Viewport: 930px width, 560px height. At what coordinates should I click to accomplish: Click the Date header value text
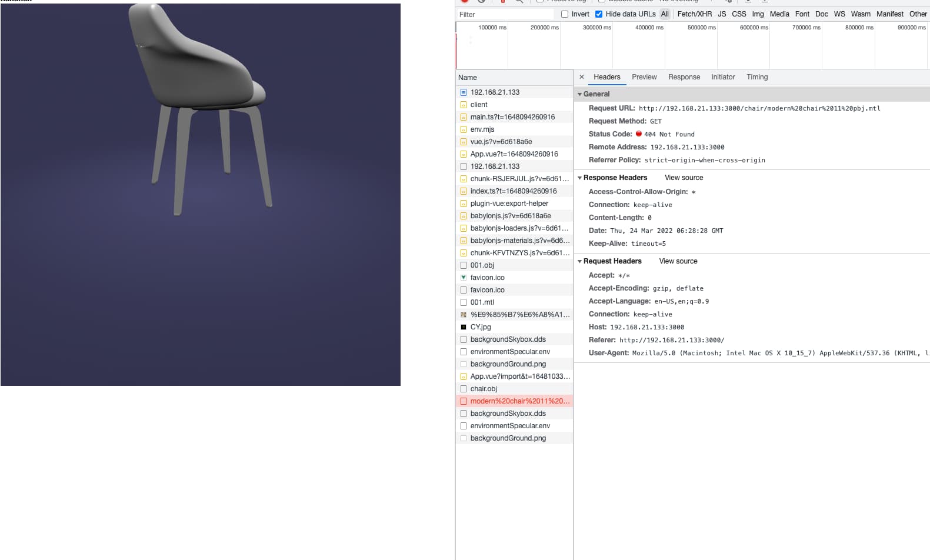666,231
